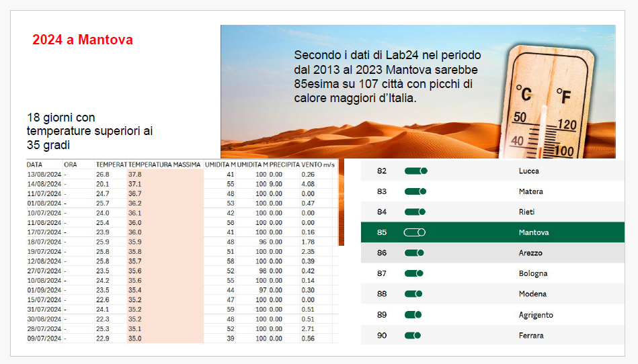This screenshot has height=364, width=638.
Task: Click the TEMPERATURA MASSIMA column header
Action: click(x=164, y=165)
